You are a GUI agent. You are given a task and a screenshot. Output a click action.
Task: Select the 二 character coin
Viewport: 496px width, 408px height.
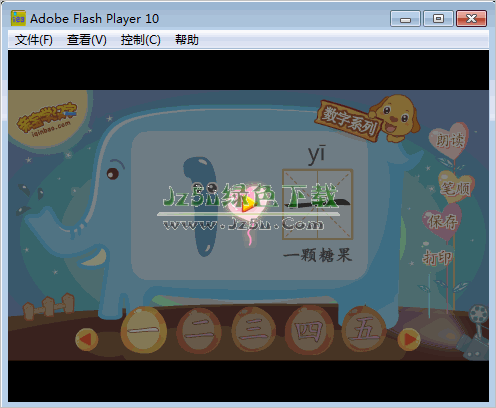pyautogui.click(x=199, y=330)
